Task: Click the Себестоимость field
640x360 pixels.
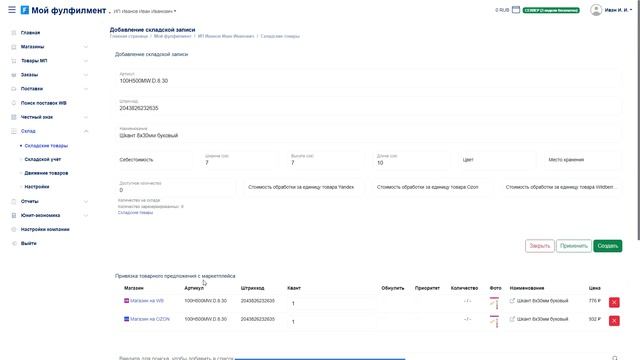Action: [x=154, y=160]
